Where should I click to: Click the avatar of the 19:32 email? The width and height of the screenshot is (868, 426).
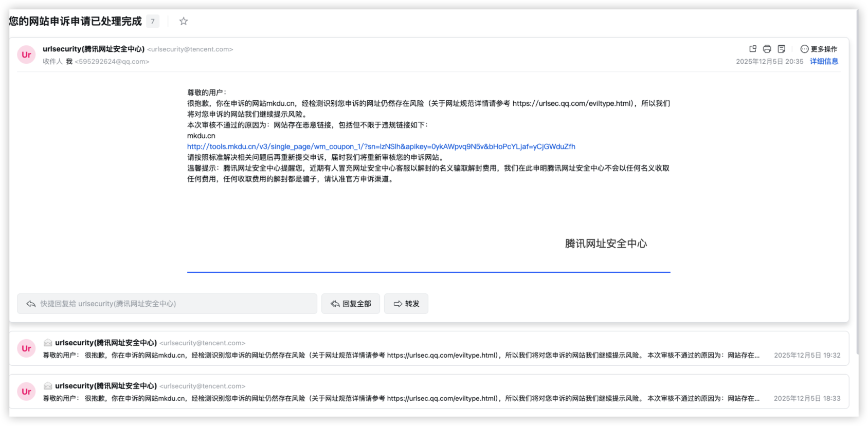pos(26,348)
